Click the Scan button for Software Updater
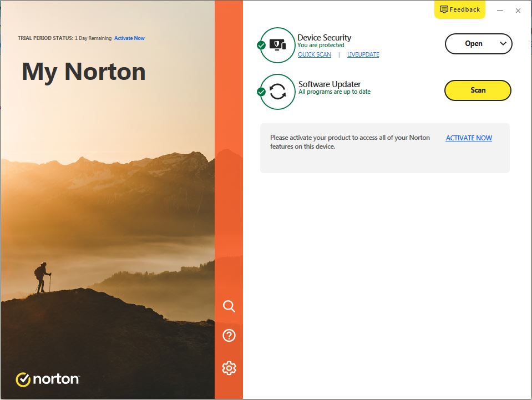The width and height of the screenshot is (532, 400). [478, 90]
